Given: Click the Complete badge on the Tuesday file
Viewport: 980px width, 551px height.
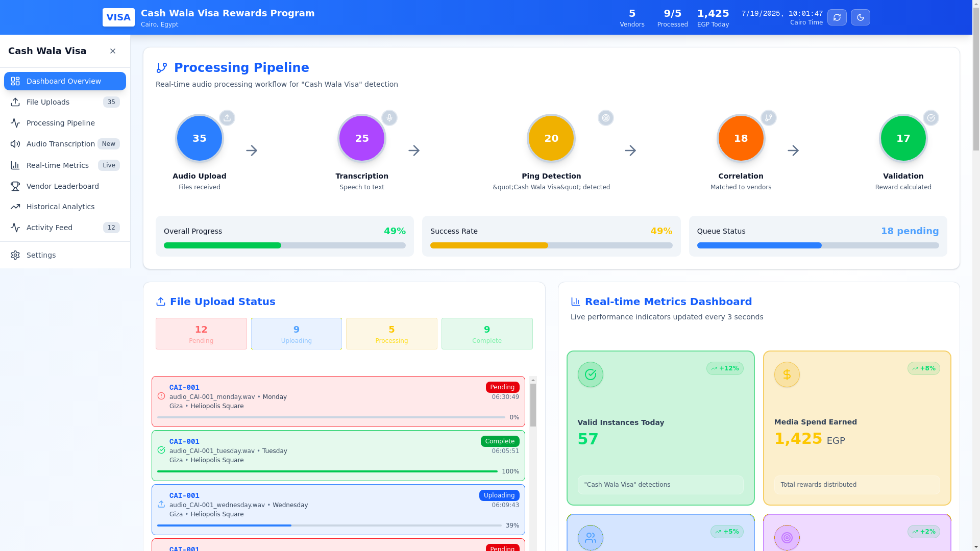Looking at the screenshot, I should click(500, 441).
